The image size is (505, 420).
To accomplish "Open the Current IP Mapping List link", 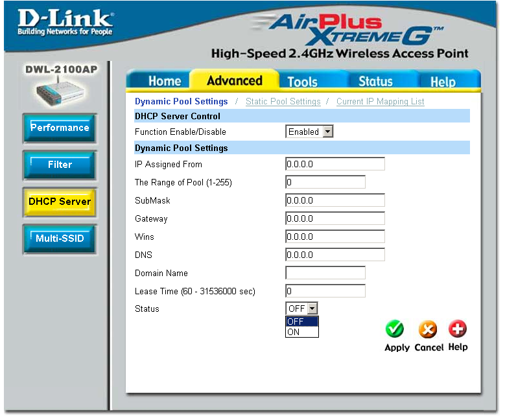I will click(x=381, y=102).
